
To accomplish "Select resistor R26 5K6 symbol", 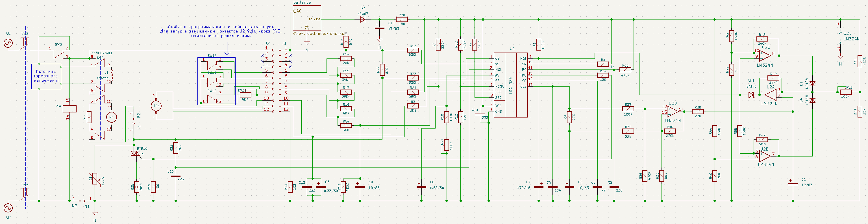I will pos(346,42).
